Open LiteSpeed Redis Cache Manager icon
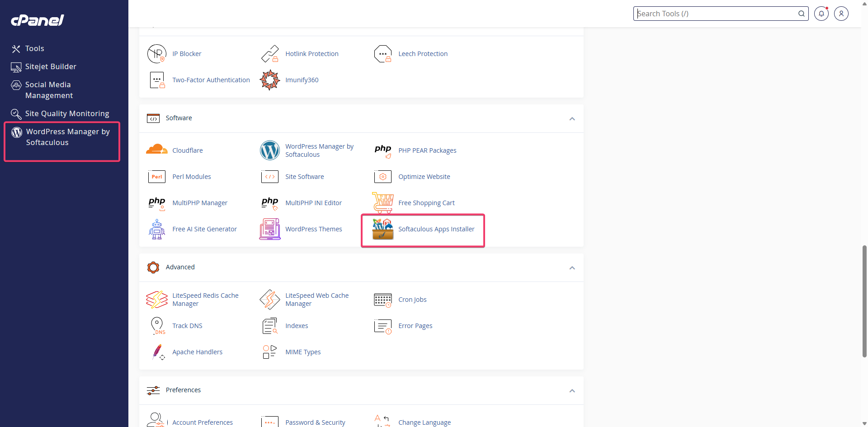The height and width of the screenshot is (427, 868). [x=157, y=300]
